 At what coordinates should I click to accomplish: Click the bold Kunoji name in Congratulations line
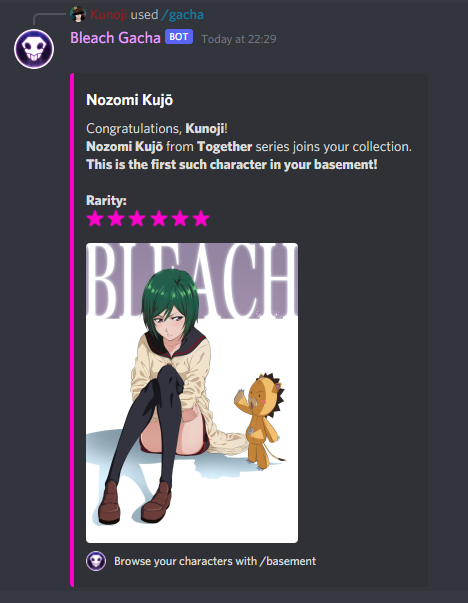[x=205, y=128]
